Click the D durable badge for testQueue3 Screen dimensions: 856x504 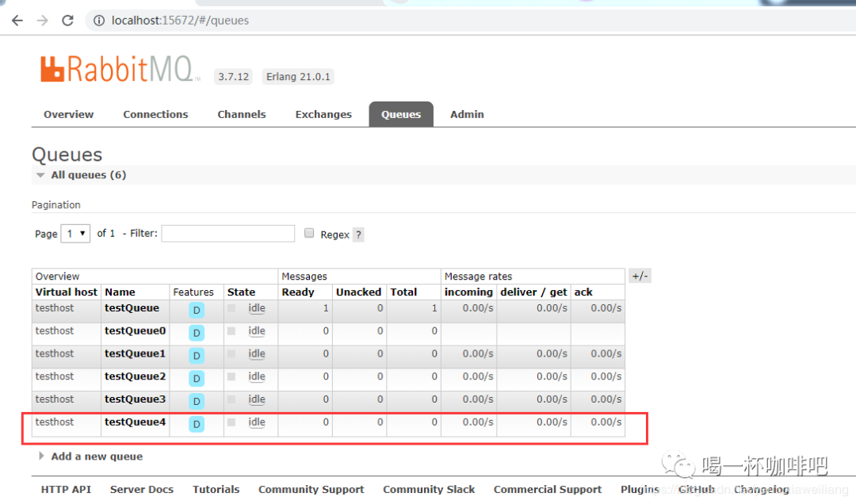(197, 401)
